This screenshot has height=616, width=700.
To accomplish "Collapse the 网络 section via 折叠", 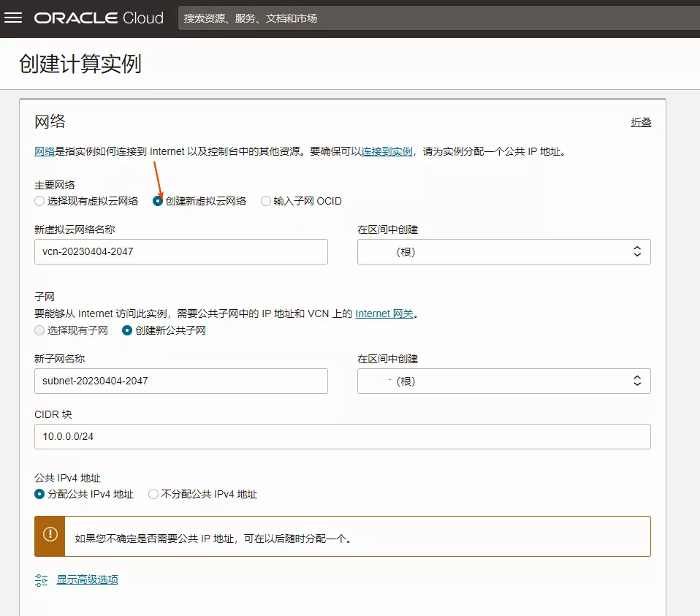I will (641, 122).
